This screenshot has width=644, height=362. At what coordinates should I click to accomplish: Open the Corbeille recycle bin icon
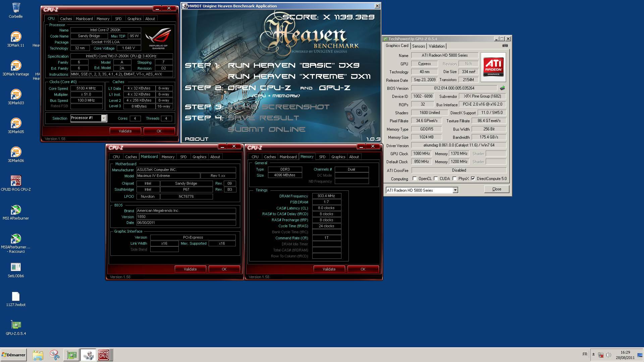[15, 10]
